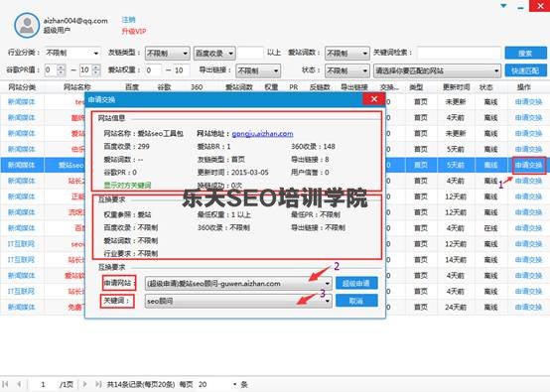550x392 pixels.
Task: Jump to last page using pagination icon
Action: pos(98,384)
